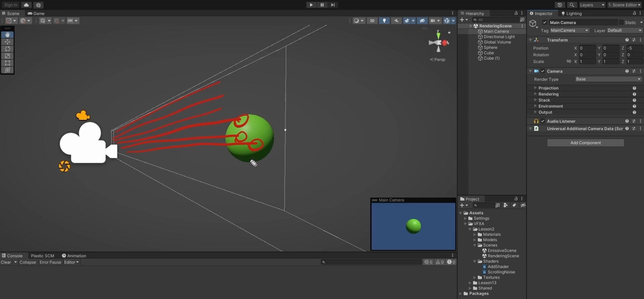Open the console Editor dropdown
Image resolution: width=644 pixels, height=299 pixels.
[71, 262]
